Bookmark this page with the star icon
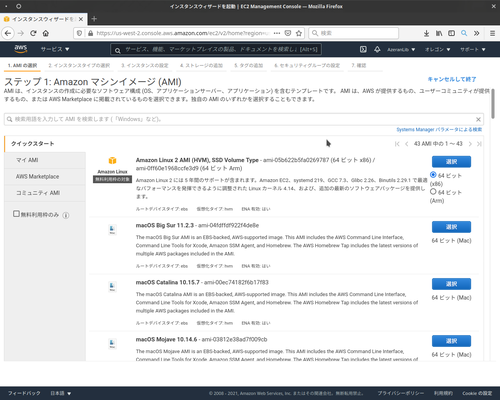This screenshot has height=400, width=500. pos(299,33)
